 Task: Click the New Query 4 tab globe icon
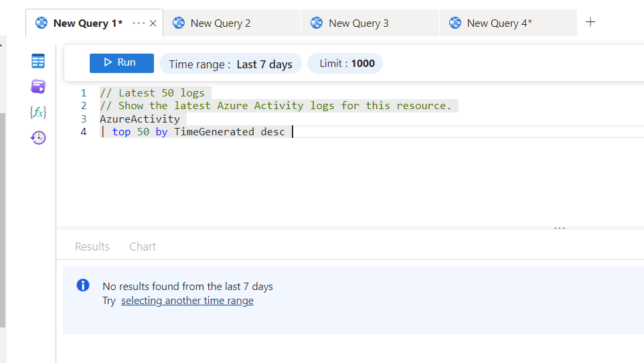click(x=455, y=23)
